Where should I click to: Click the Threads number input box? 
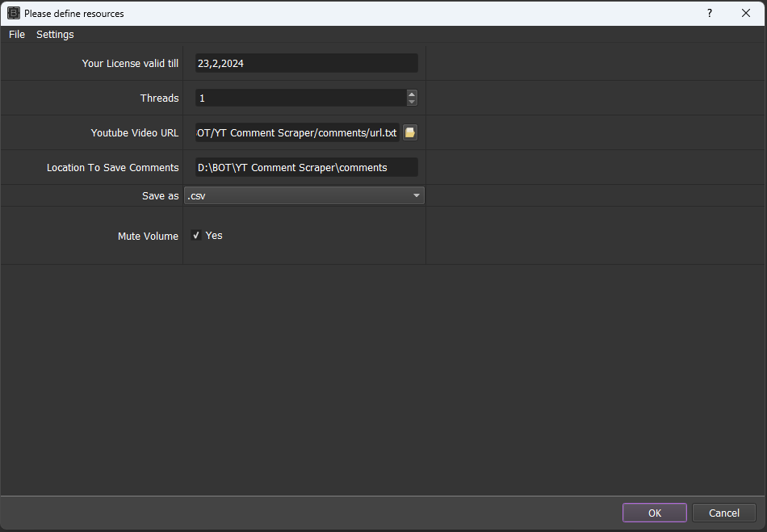[x=300, y=98]
